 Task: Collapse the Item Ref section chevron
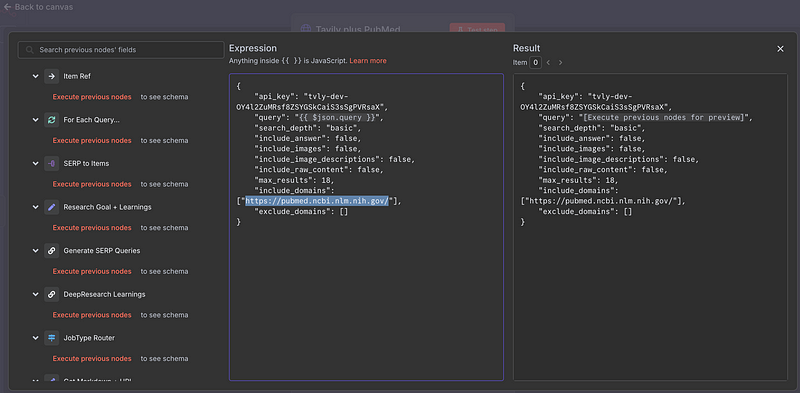tap(35, 77)
